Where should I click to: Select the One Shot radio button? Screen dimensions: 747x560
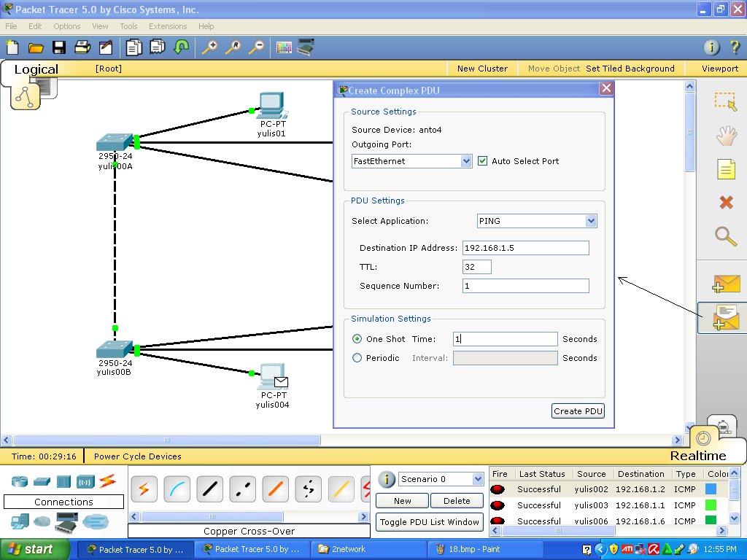[x=357, y=339]
